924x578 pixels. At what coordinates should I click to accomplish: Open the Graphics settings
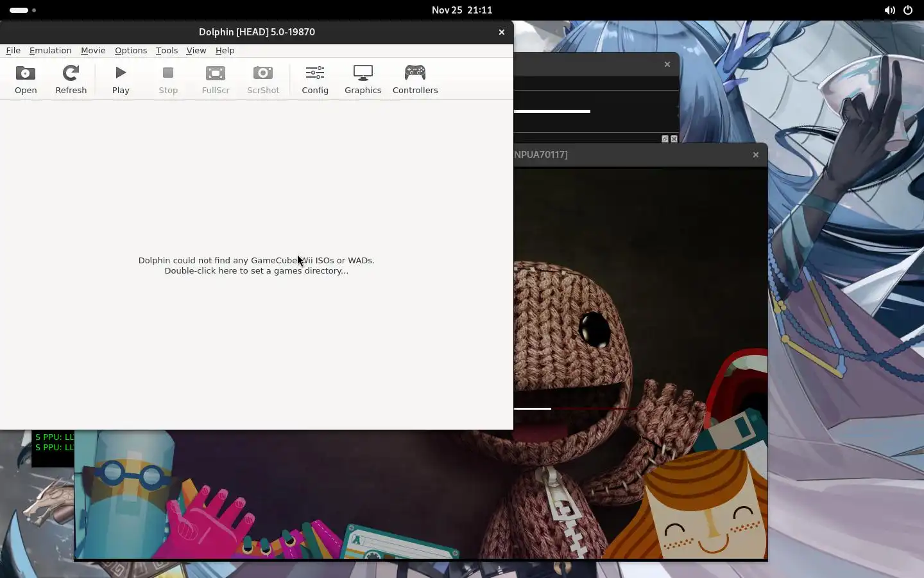coord(363,80)
